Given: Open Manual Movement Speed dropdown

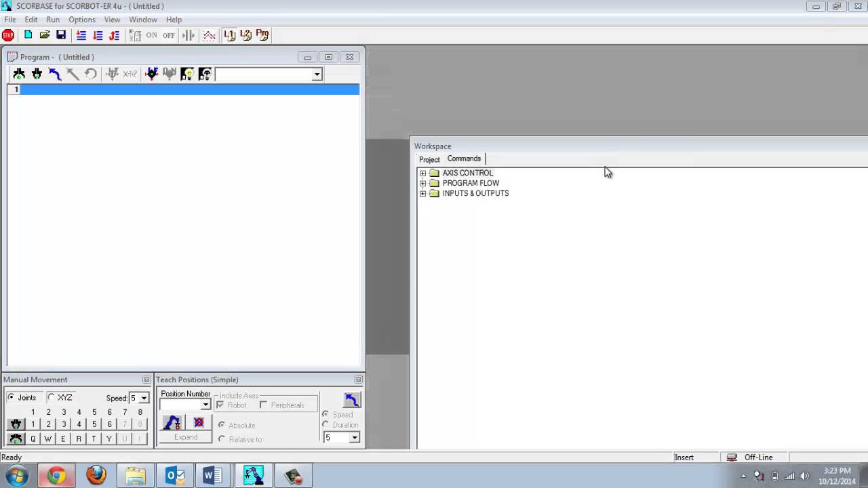Looking at the screenshot, I should [144, 398].
